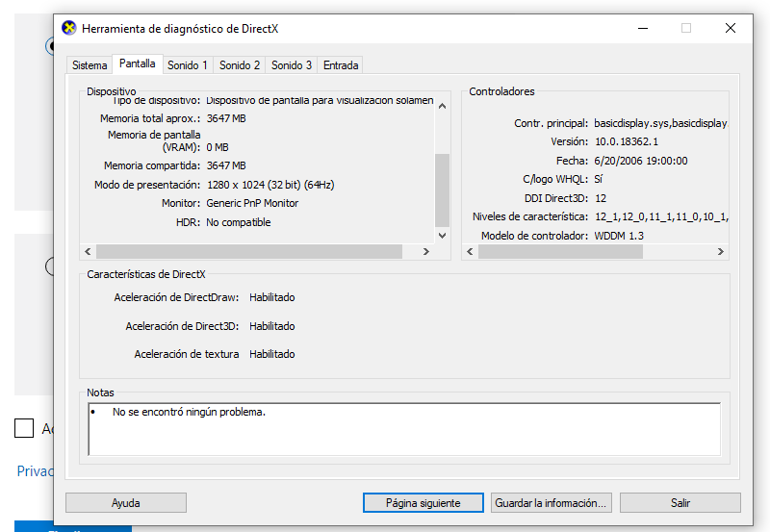Click the 'No compatible' HDR value
This screenshot has height=532, width=770.
click(x=238, y=222)
